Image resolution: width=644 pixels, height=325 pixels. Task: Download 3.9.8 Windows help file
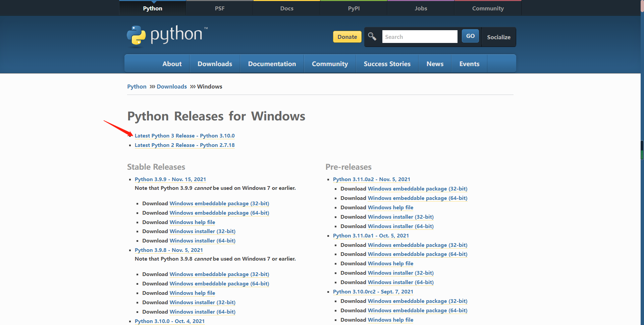(x=192, y=293)
